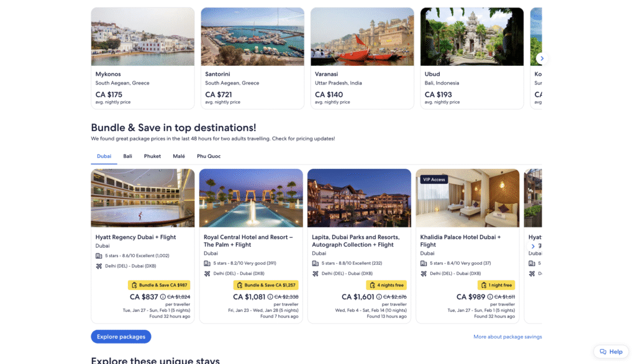Show next Dubai packages with right chevron
Screen dimensions: 636x364
(533, 247)
